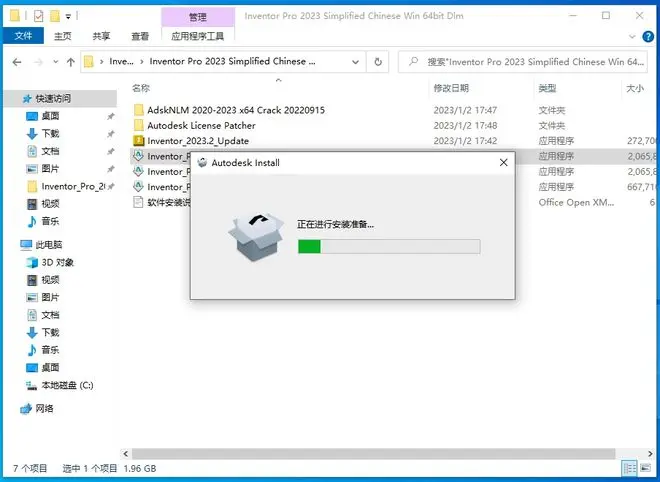Open the Inventor_Pro_2 pinned folder
This screenshot has width=660, height=482.
73,186
